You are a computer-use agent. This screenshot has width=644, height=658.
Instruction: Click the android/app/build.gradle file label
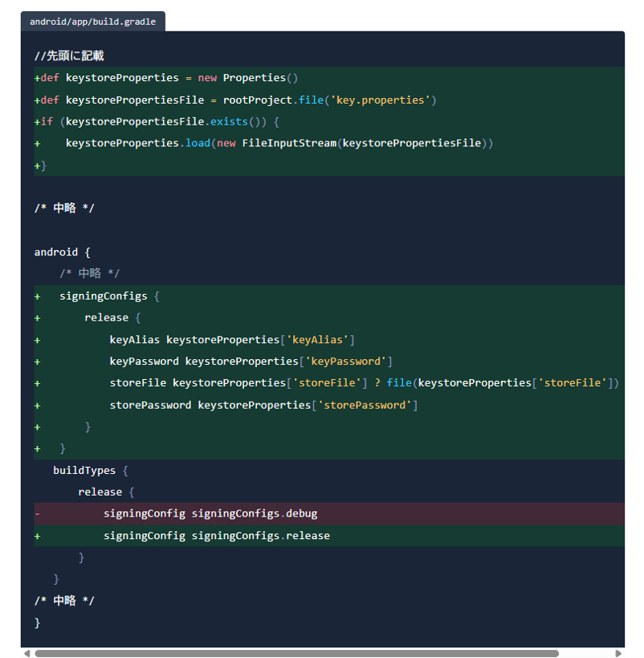(92, 22)
